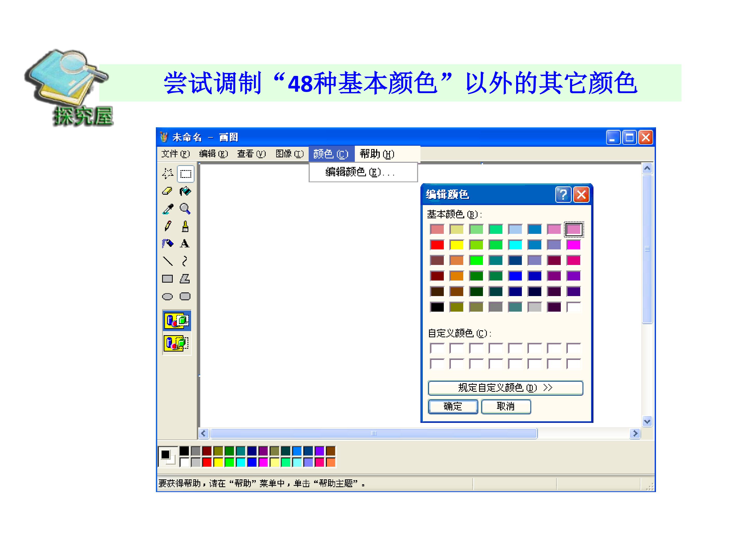Choose yellow in bottom color palette
This screenshot has width=747, height=560.
[218, 462]
